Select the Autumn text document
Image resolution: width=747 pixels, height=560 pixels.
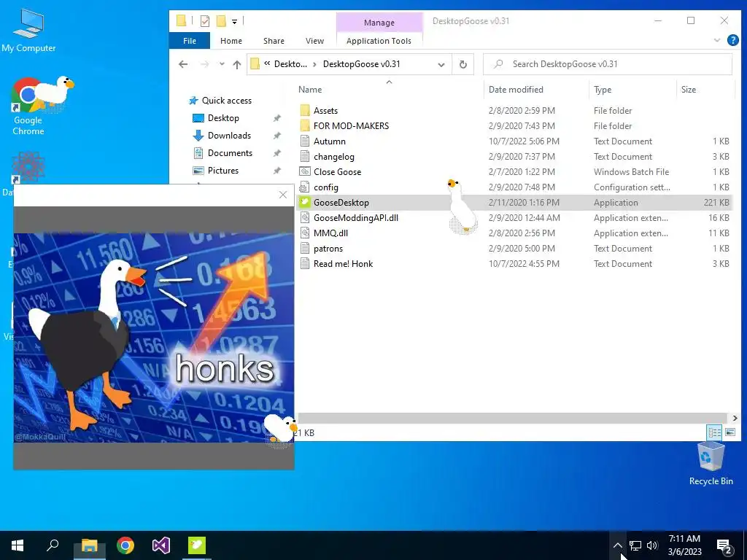(x=330, y=141)
